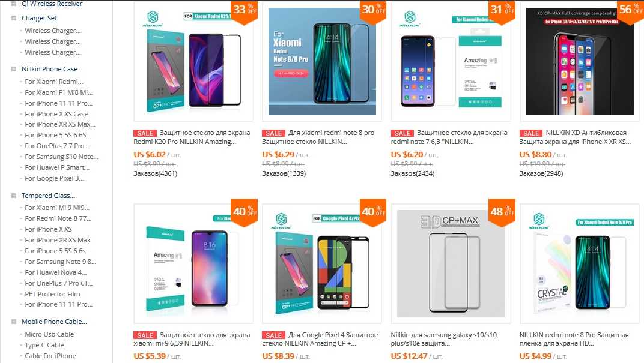Screen dimensions: 644x363
Task: Open the 3D CP+MAX product image
Action: pos(451,264)
